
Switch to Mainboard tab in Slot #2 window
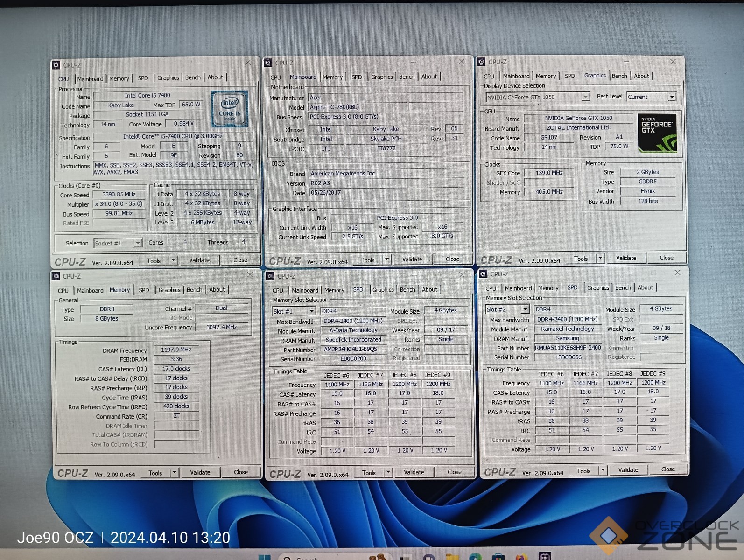[518, 288]
